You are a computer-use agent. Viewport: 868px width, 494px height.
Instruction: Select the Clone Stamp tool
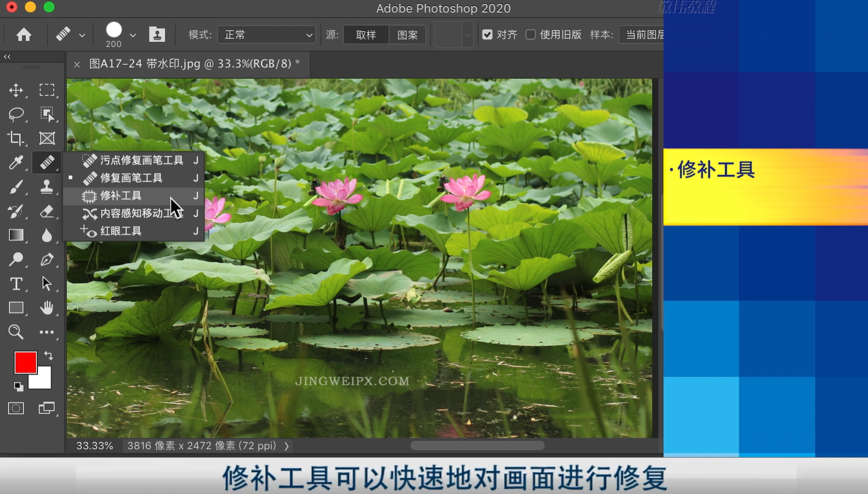pyautogui.click(x=47, y=187)
